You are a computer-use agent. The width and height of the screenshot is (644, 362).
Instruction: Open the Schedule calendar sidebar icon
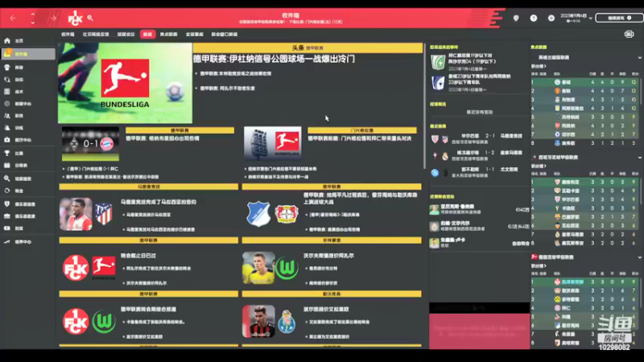tap(7, 166)
